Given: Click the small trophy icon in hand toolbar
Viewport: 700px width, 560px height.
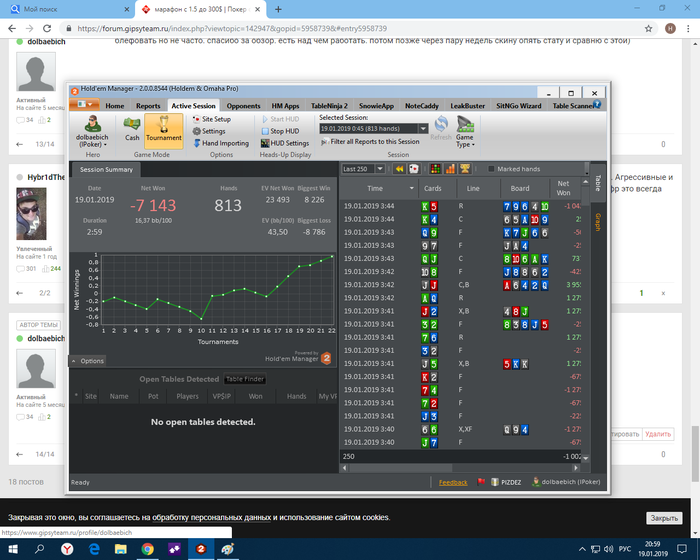Looking at the screenshot, I should pyautogui.click(x=465, y=169).
